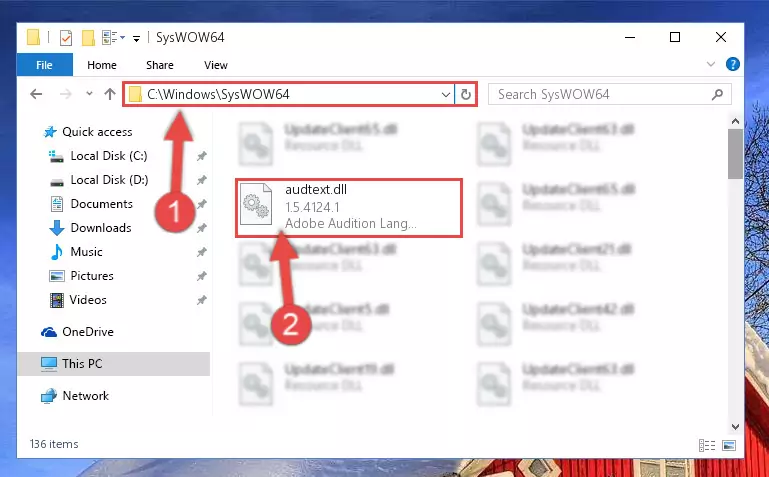Click the 136 items status text

click(54, 444)
